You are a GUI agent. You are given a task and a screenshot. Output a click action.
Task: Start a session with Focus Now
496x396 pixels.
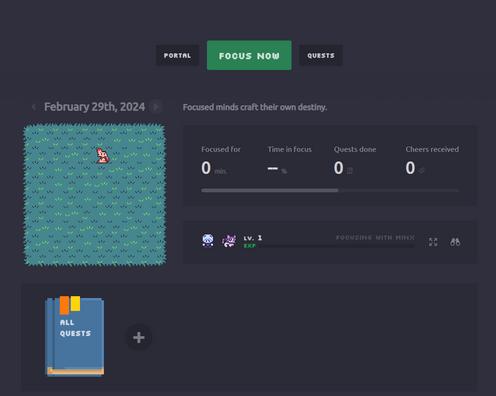(249, 55)
